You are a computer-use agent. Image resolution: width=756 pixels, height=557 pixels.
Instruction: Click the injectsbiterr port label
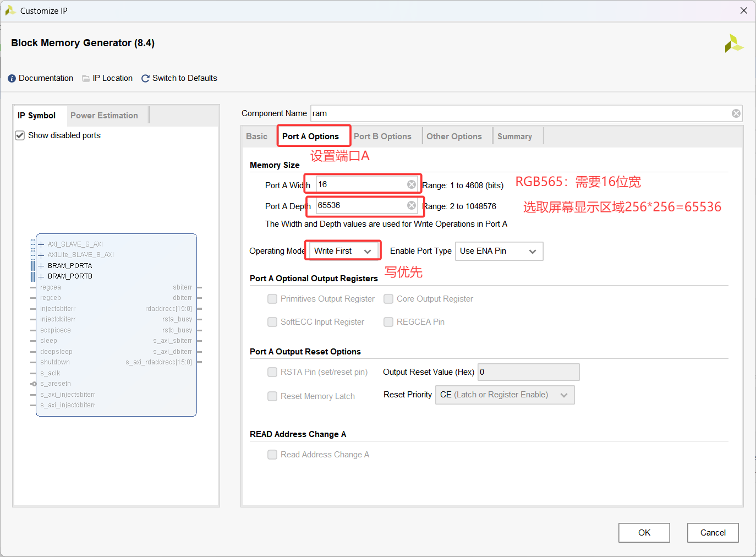pos(58,309)
